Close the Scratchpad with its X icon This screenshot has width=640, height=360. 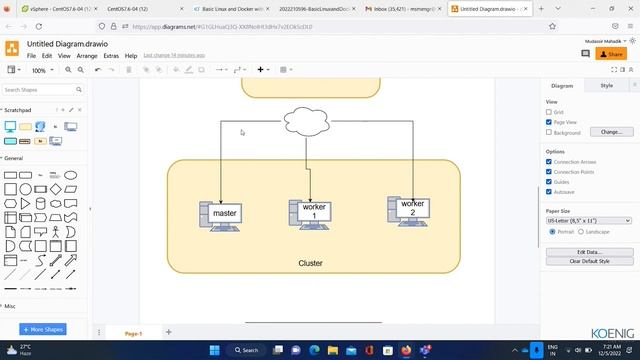pos(80,110)
